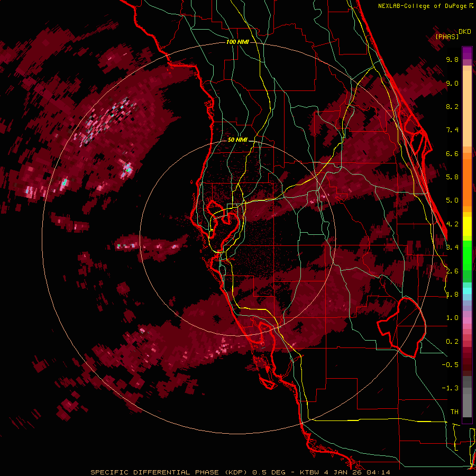The image size is (476, 476).
Task: Click the 2.6 scale value
Action: tap(452, 271)
